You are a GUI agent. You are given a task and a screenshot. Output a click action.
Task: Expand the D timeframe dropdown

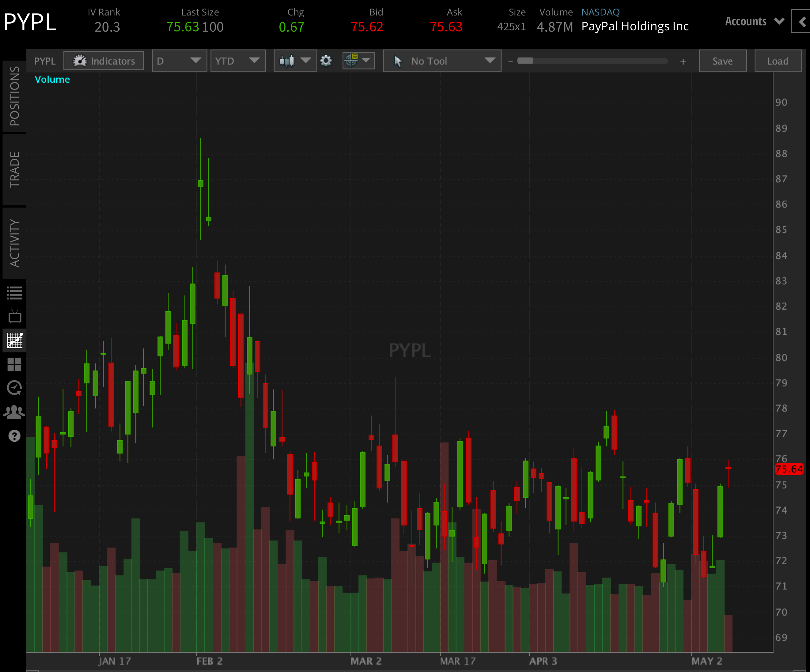point(179,61)
